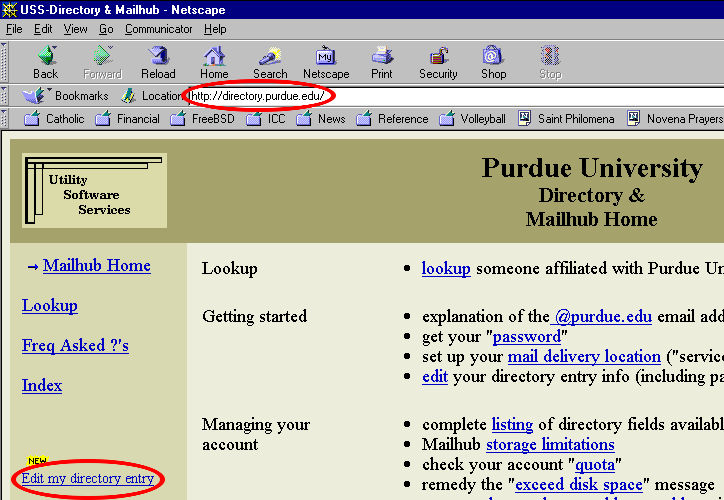Open the listing of directory fields link
Screen dimensions: 724x500
pyautogui.click(x=512, y=424)
